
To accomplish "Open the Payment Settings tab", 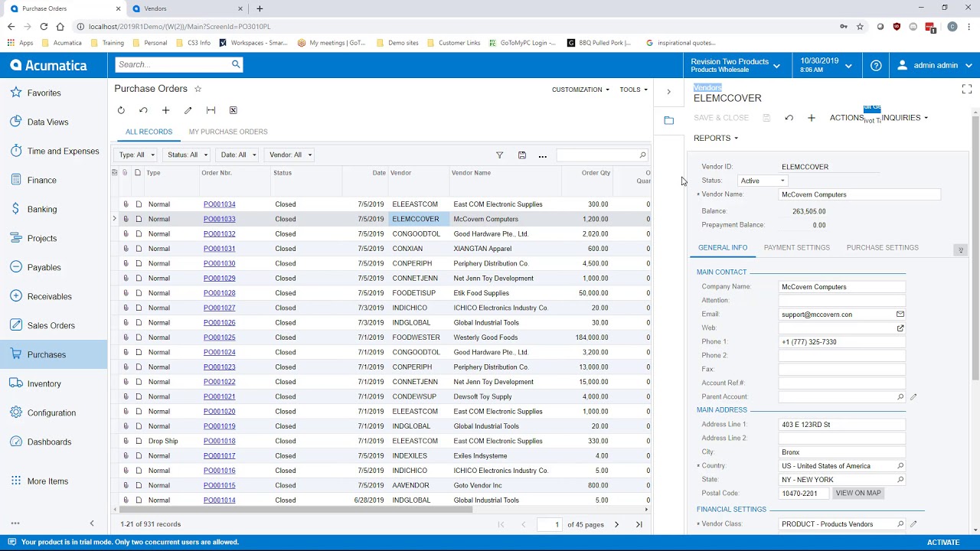I will [796, 247].
